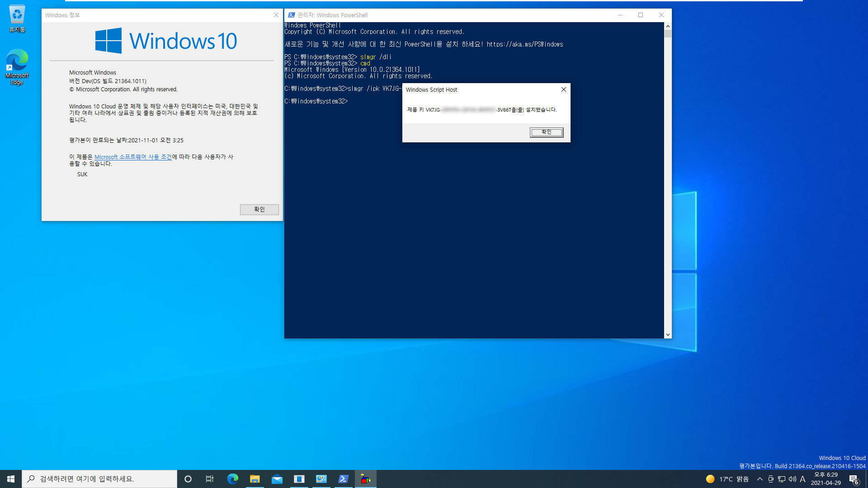868x488 pixels.
Task: Click the Version 10.0.21364.1011 line in the console
Action: tap(352, 70)
